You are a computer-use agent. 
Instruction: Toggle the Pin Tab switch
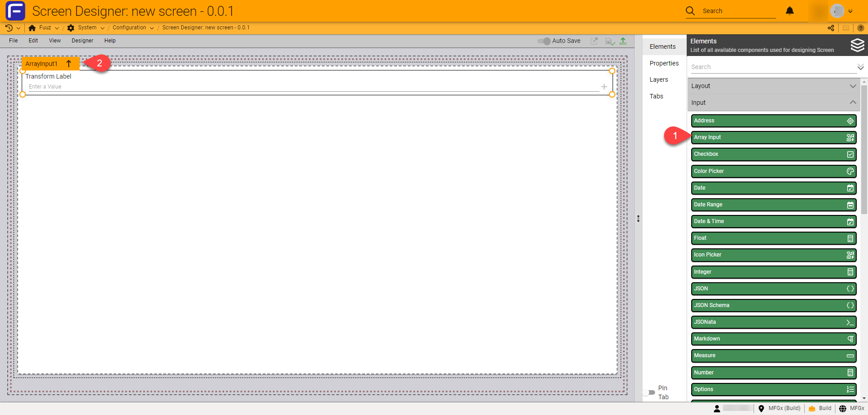click(649, 392)
